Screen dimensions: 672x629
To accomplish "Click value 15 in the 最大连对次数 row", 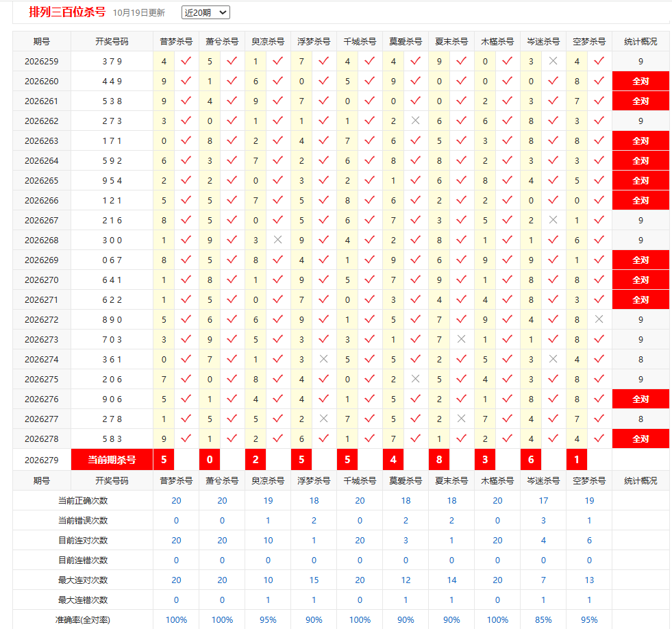I will pyautogui.click(x=314, y=580).
